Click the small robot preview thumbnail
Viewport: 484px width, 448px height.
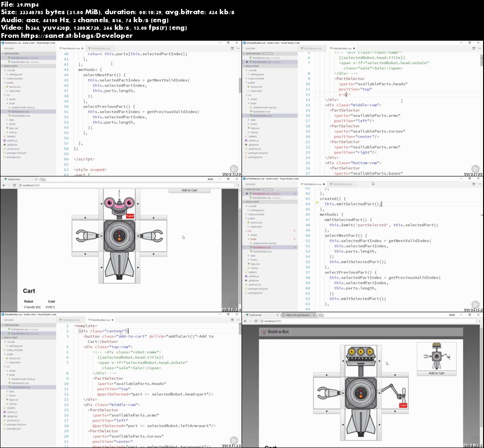point(436,356)
